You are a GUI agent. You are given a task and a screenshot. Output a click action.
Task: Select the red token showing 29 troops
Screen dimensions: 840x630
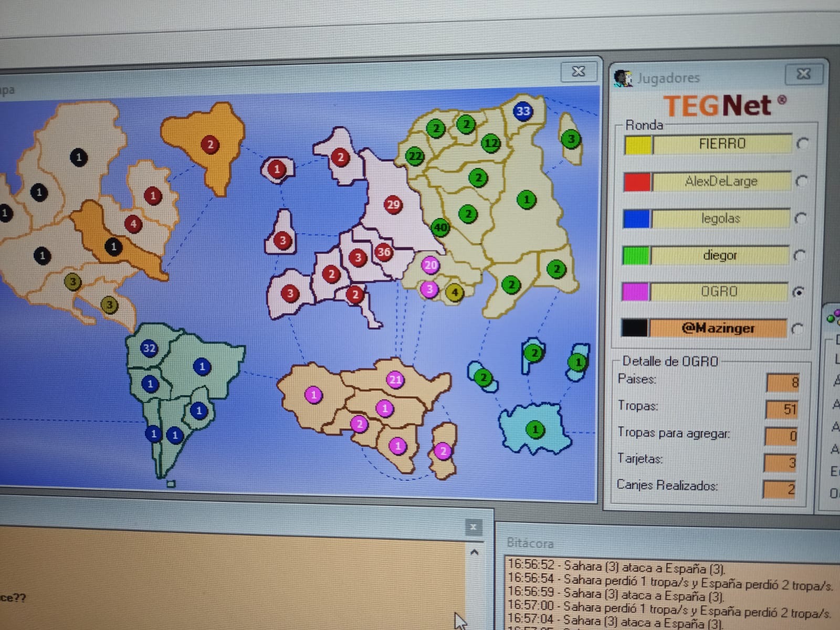click(393, 205)
